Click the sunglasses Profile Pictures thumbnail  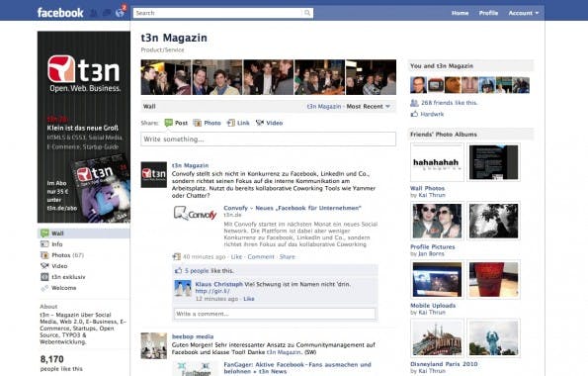click(437, 221)
